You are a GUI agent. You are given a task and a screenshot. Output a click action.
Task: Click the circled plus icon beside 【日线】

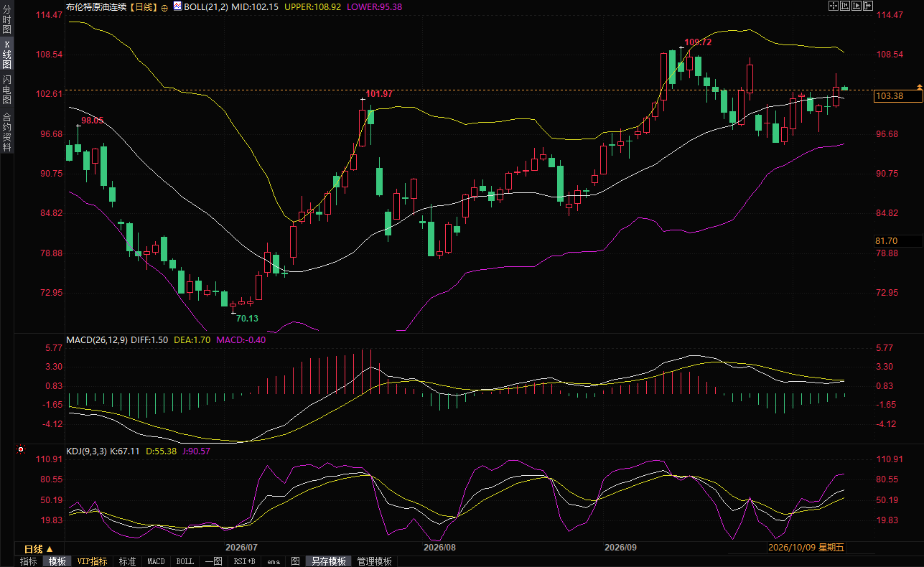point(164,6)
